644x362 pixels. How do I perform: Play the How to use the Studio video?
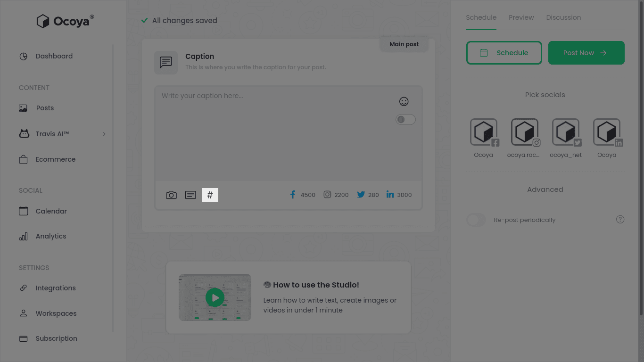[x=215, y=297]
